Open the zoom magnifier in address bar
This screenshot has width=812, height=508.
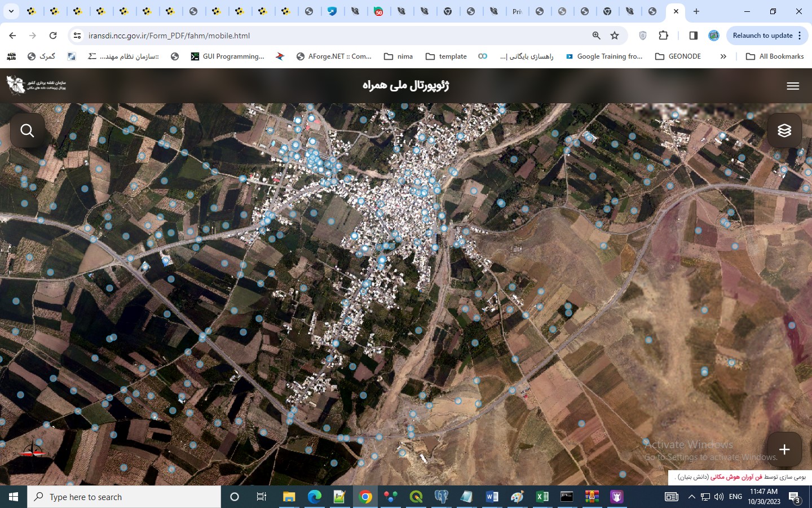click(597, 36)
